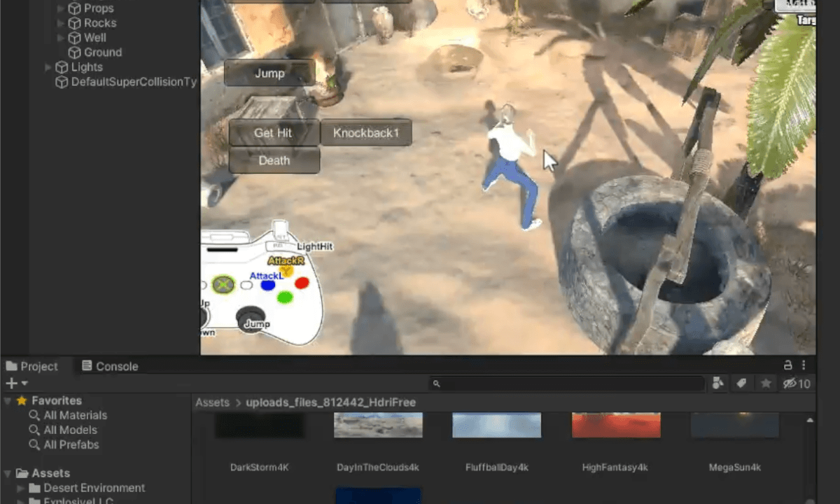This screenshot has width=840, height=504.
Task: Trigger the Death animation button
Action: (274, 160)
